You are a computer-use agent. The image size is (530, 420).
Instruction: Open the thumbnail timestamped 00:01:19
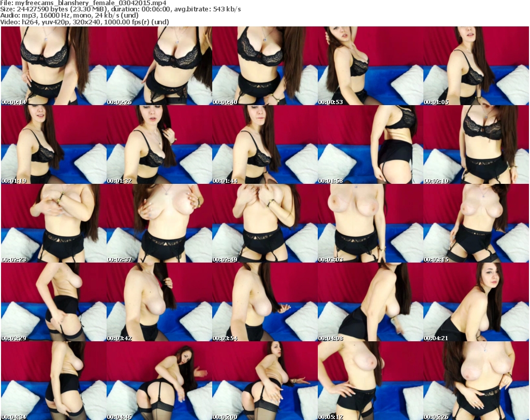pos(53,144)
